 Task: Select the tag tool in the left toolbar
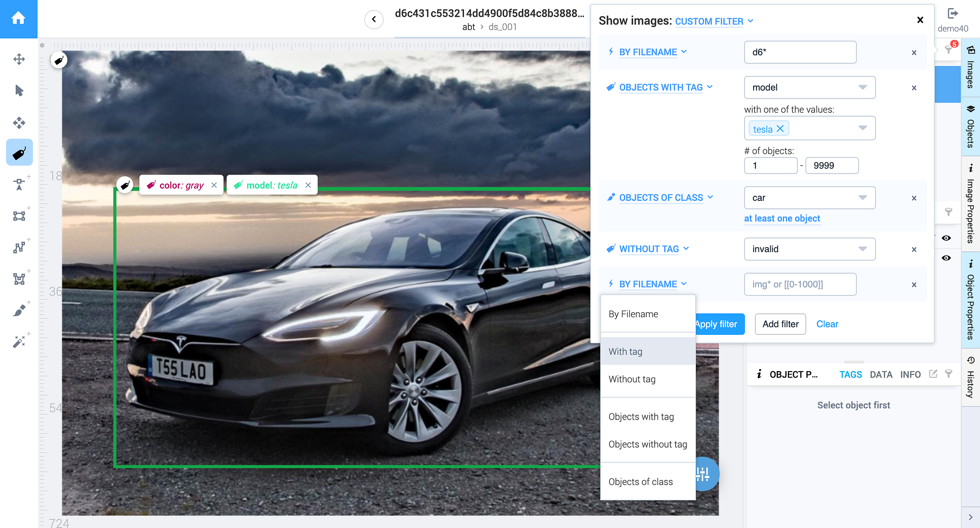pos(19,152)
